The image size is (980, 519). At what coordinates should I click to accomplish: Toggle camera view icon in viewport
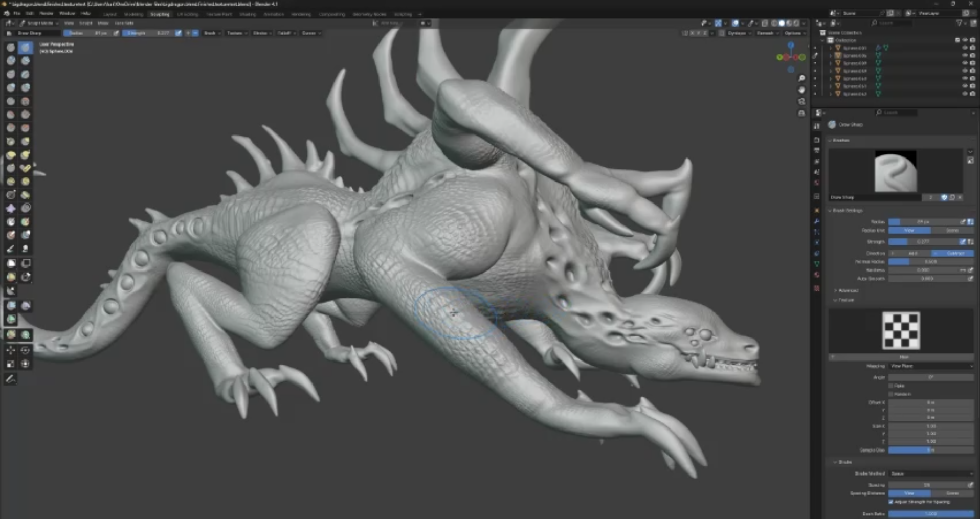pos(801,101)
